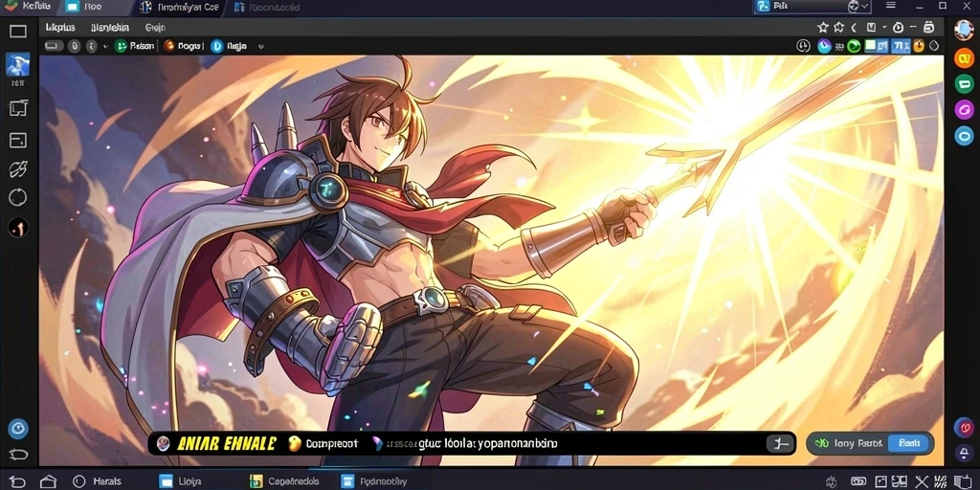Open the 'Liepius' menu
The height and width of the screenshot is (490, 980).
tap(60, 28)
